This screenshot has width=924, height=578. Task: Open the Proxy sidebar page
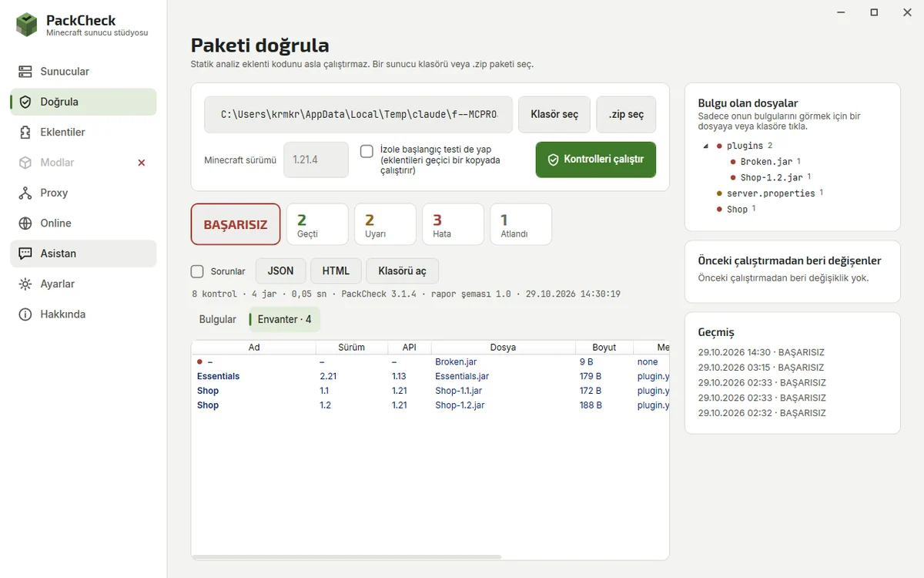coord(83,193)
